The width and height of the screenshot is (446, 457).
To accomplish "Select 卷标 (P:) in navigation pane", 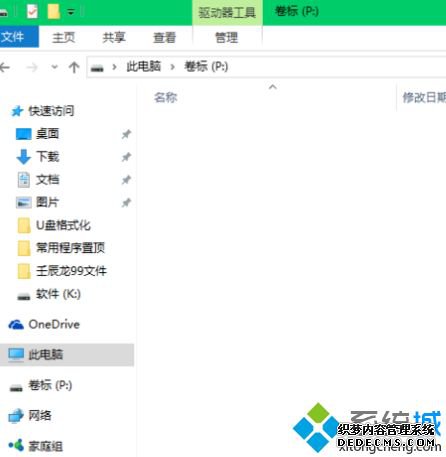I will pos(50,385).
